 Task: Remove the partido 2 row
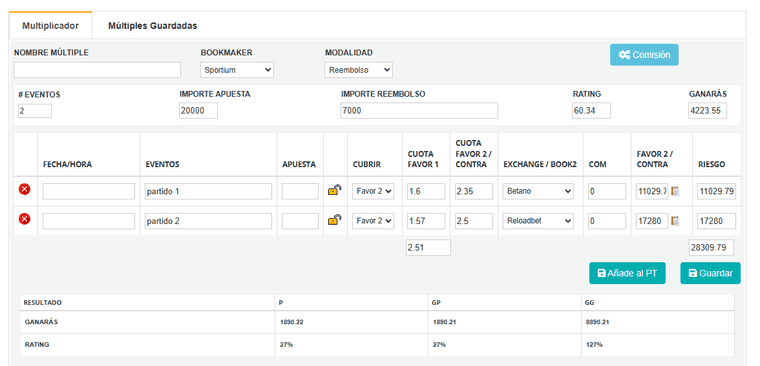pos(24,219)
